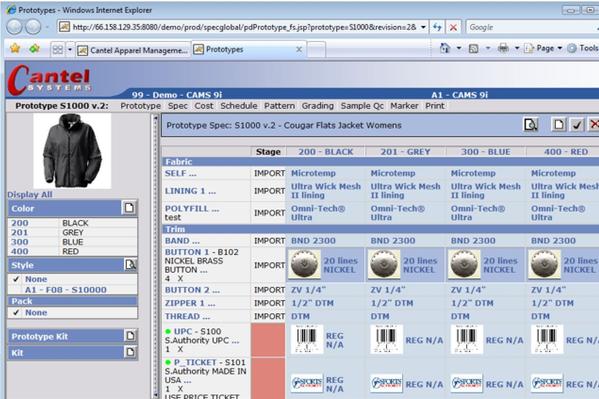Toggle the None checkmark under Style
Screen dimensions: 599x399
[16, 279]
